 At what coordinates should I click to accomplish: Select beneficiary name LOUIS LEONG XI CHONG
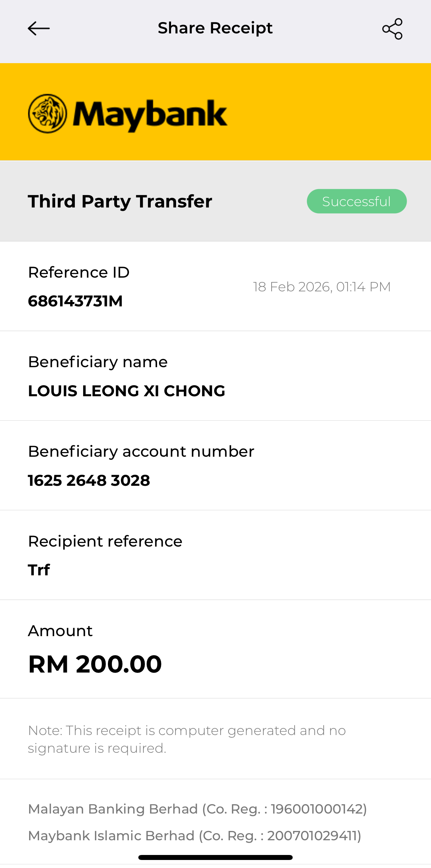click(x=126, y=391)
